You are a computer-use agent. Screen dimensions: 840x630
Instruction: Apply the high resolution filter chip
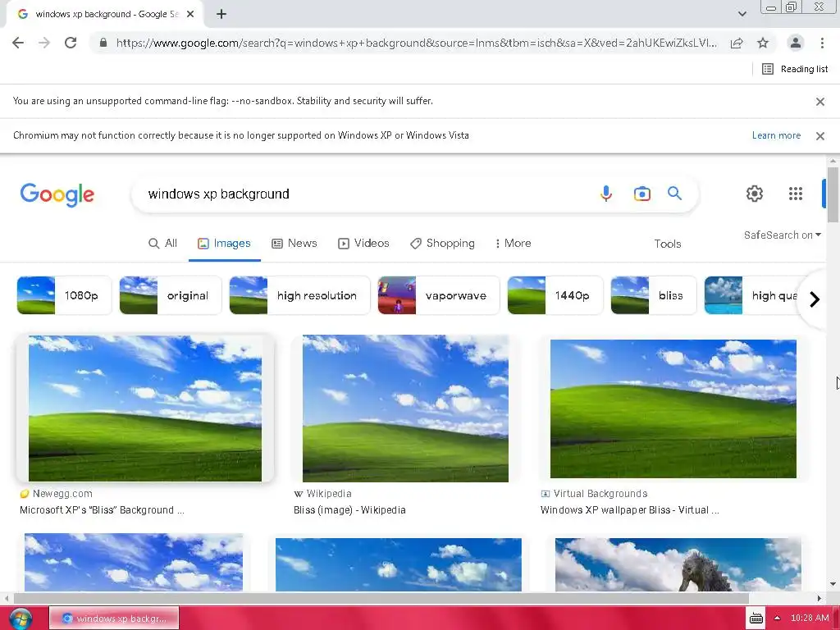click(299, 295)
